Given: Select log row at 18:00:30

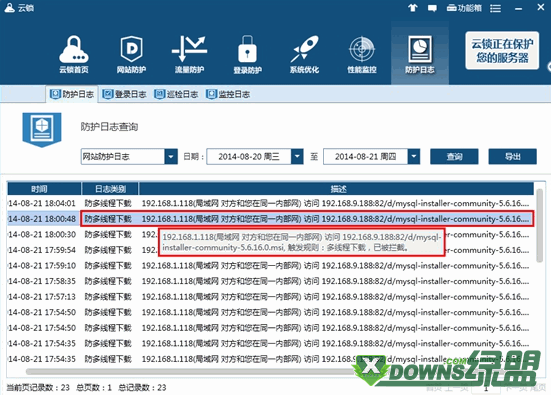Looking at the screenshot, I should 271,234.
